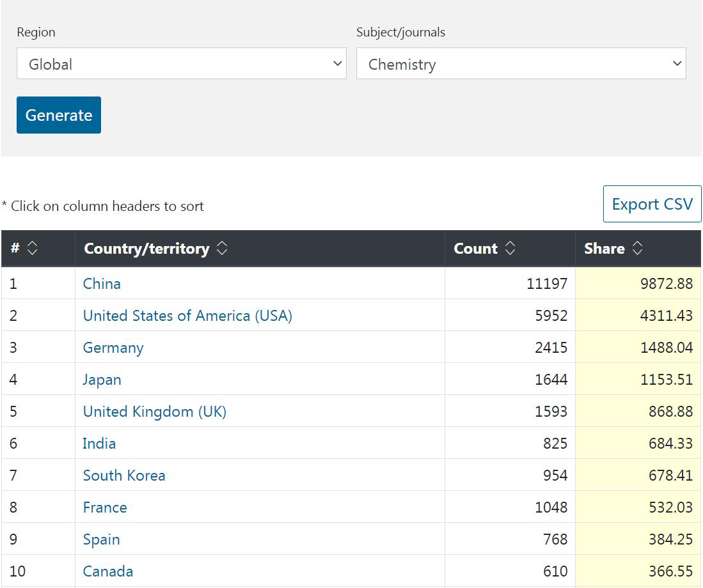Open the China country link
The height and width of the screenshot is (588, 703).
(x=102, y=284)
